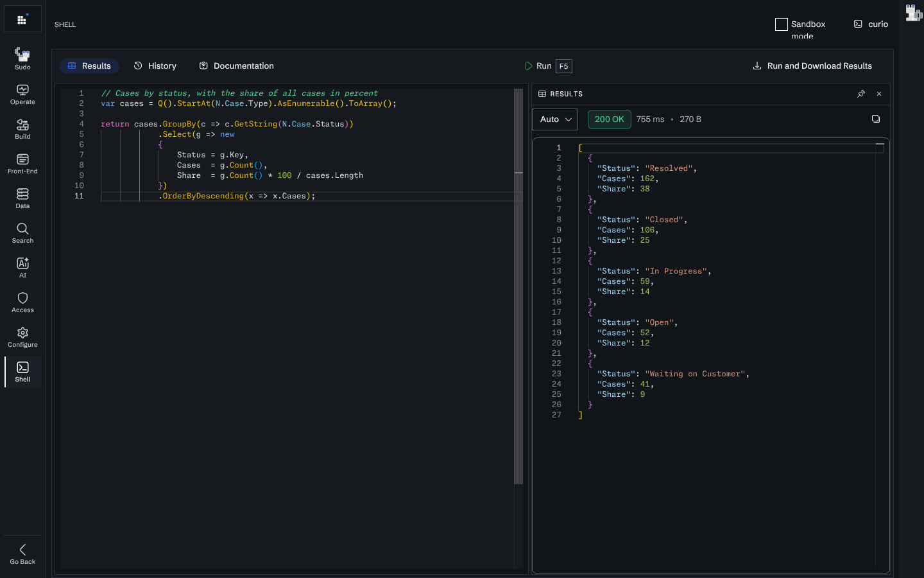Open the Documentation tab

(x=236, y=66)
